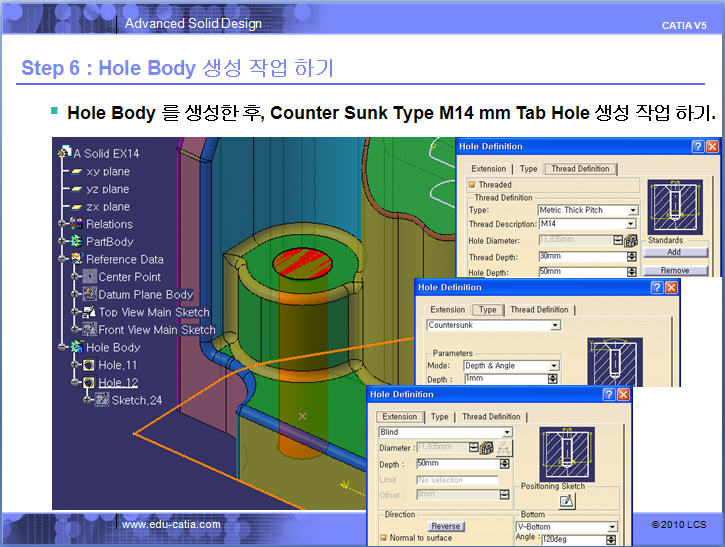Viewport: 725px width, 547px height.
Task: Click the Thread Depth spinner arrows
Action: click(x=632, y=257)
